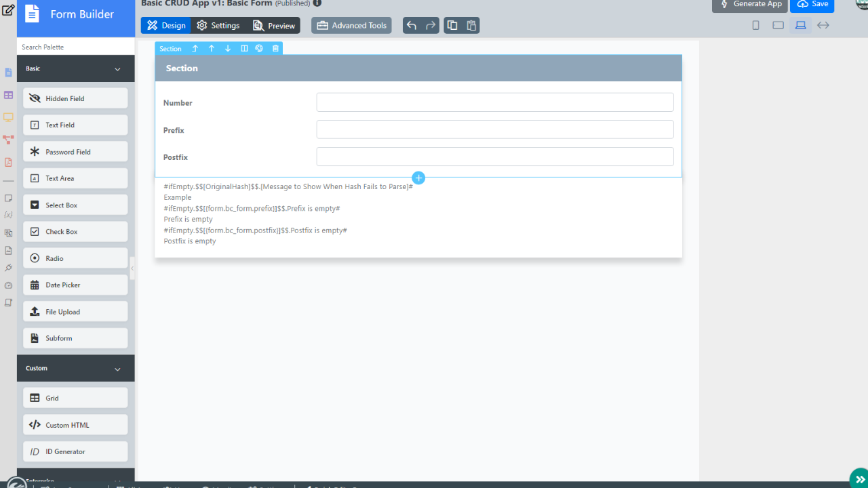The height and width of the screenshot is (488, 868).
Task: Open Advanced Tools
Action: (x=351, y=26)
